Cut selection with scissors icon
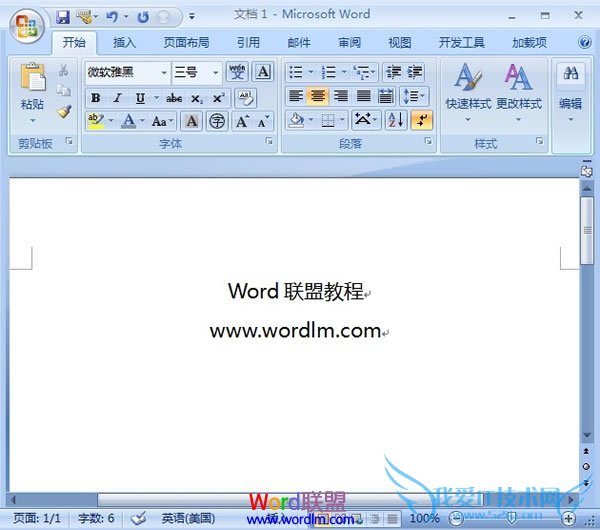This screenshot has height=530, width=600. [x=64, y=70]
